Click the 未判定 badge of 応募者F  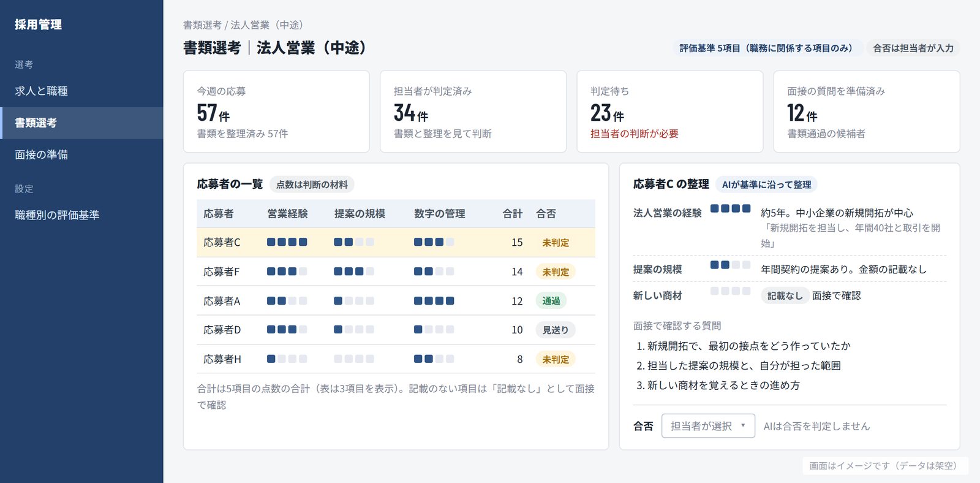click(556, 272)
